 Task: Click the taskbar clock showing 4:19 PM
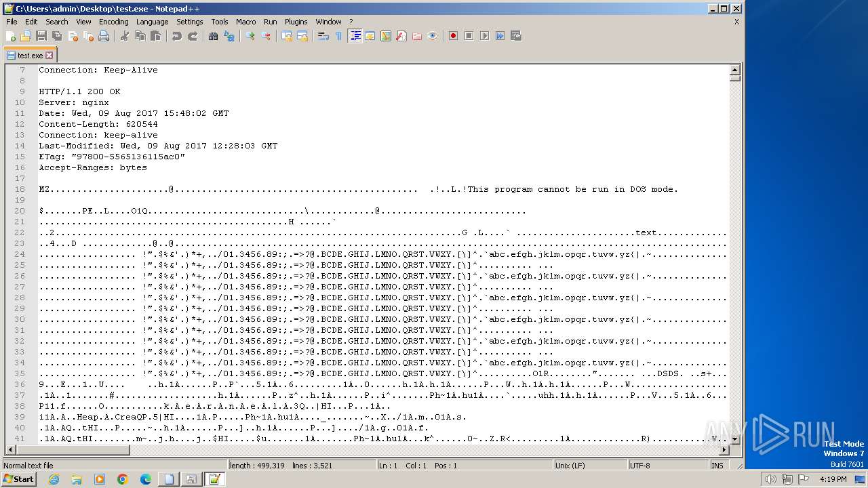click(833, 479)
